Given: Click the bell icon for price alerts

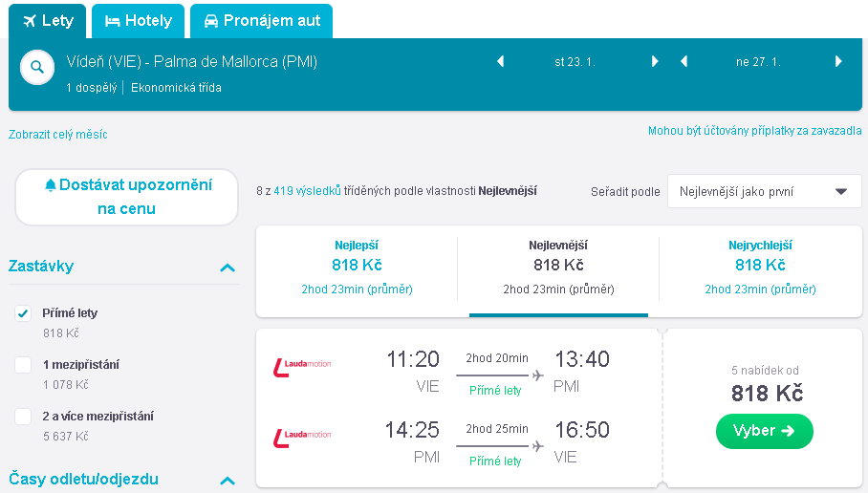Looking at the screenshot, I should (51, 185).
